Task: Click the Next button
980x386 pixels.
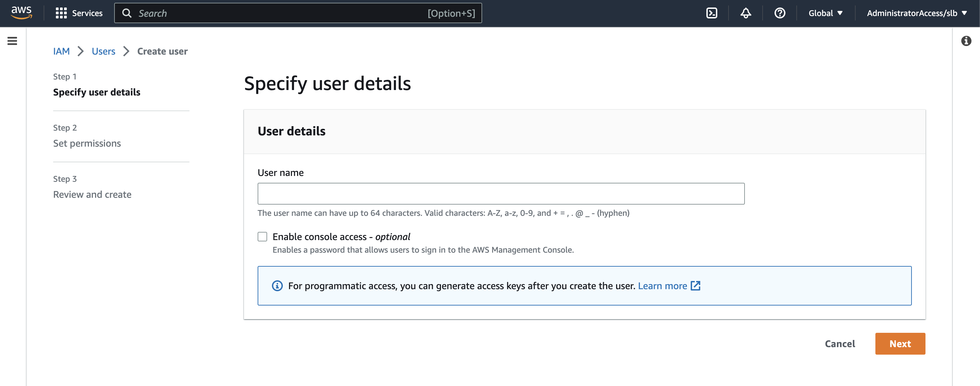Action: [x=900, y=343]
